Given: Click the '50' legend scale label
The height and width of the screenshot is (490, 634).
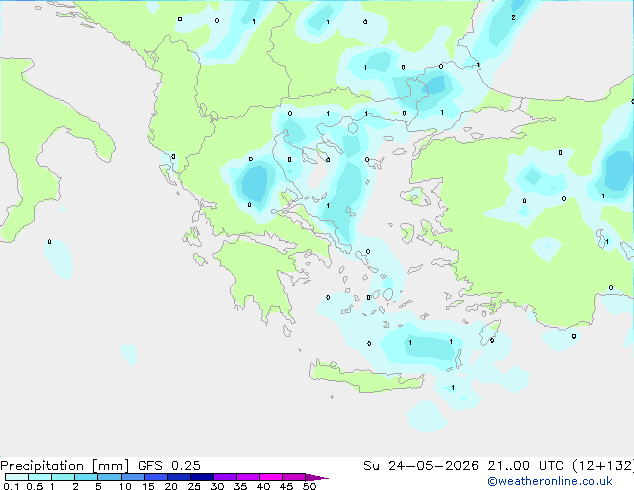Looking at the screenshot, I should pyautogui.click(x=309, y=486).
